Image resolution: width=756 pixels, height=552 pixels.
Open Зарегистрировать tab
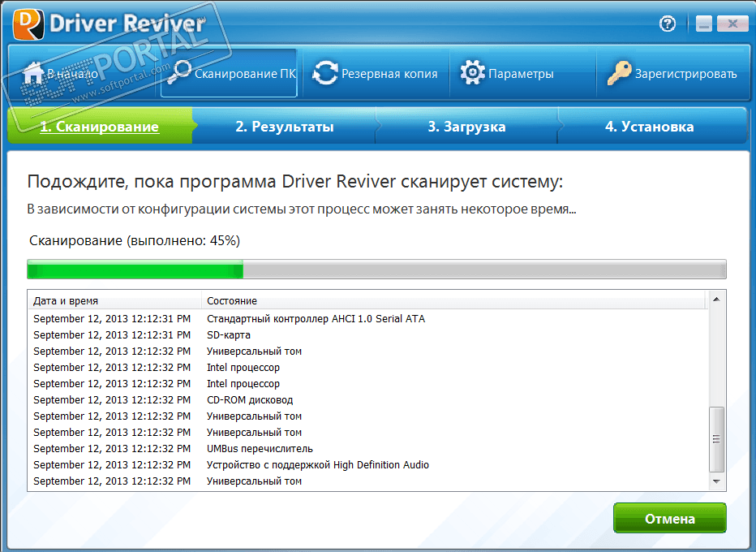[672, 73]
